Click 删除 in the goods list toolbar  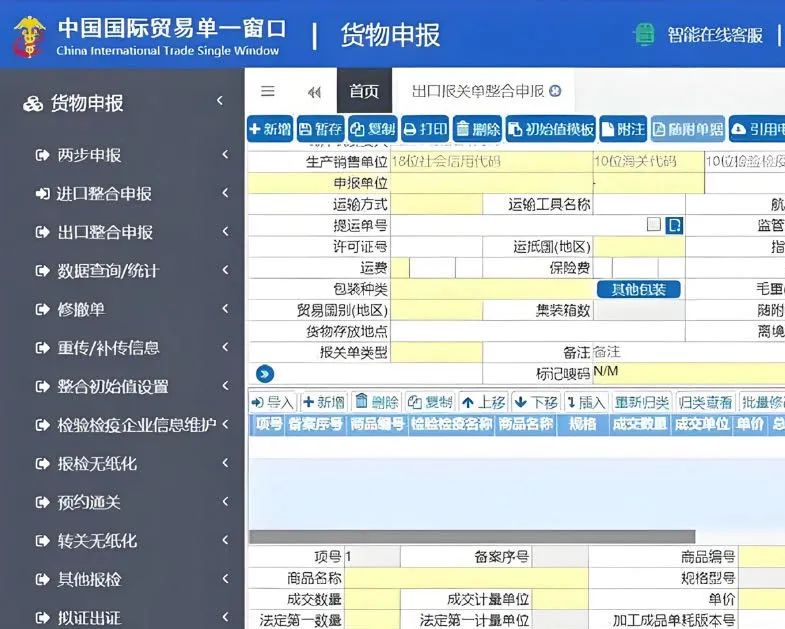[376, 402]
